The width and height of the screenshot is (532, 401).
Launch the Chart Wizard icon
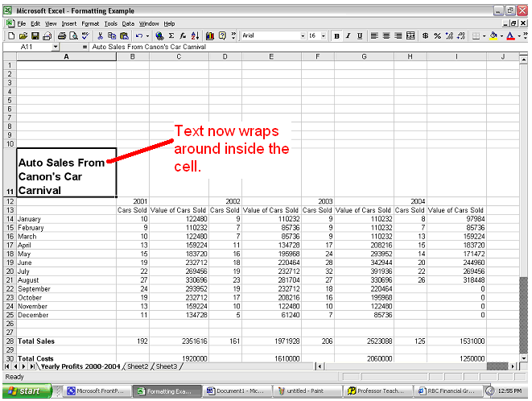(210, 36)
